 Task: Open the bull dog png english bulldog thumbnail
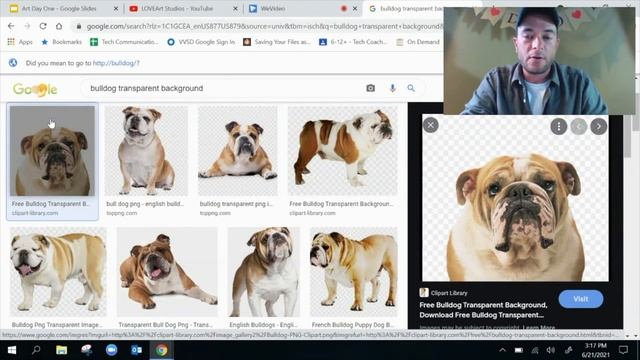146,151
